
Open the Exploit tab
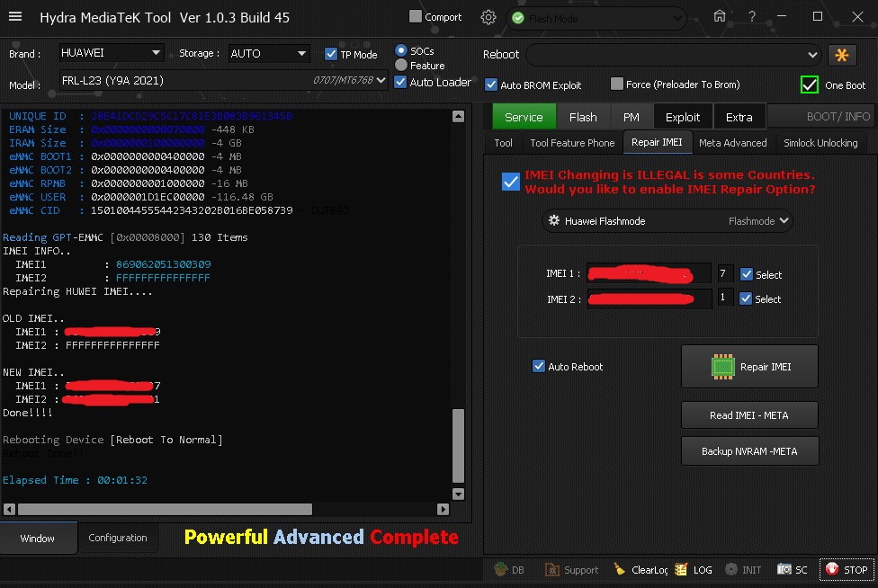tap(682, 117)
